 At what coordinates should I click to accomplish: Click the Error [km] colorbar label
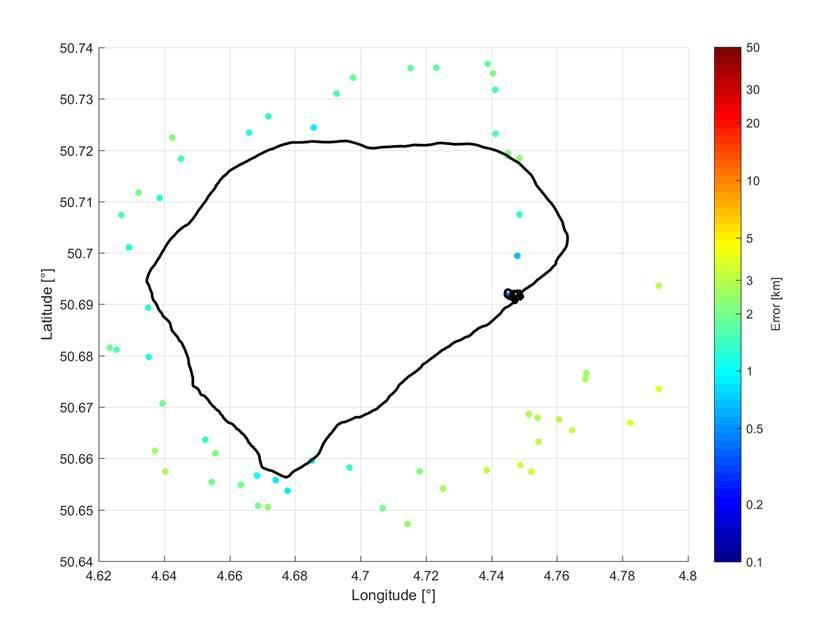pos(776,304)
